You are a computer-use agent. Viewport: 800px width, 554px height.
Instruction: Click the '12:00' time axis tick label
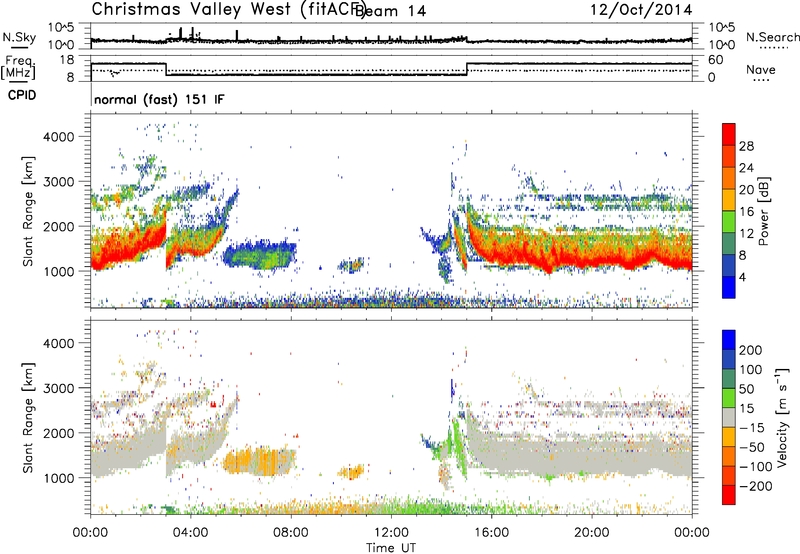(x=391, y=533)
